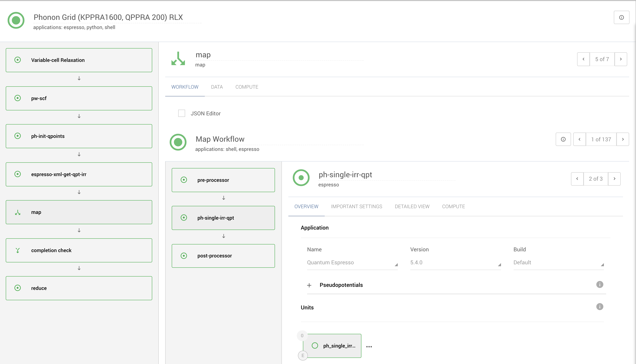
Task: Open the ph_single_irr unit options menu
Action: tap(369, 346)
